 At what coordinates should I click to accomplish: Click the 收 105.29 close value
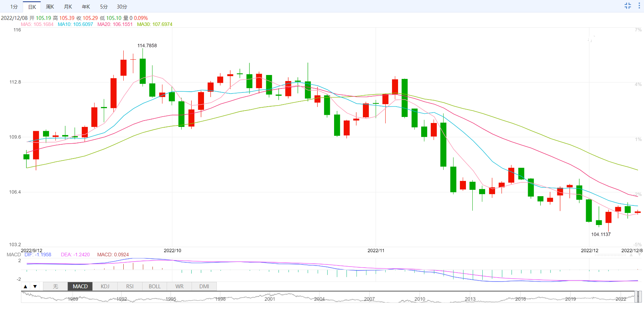(87, 18)
